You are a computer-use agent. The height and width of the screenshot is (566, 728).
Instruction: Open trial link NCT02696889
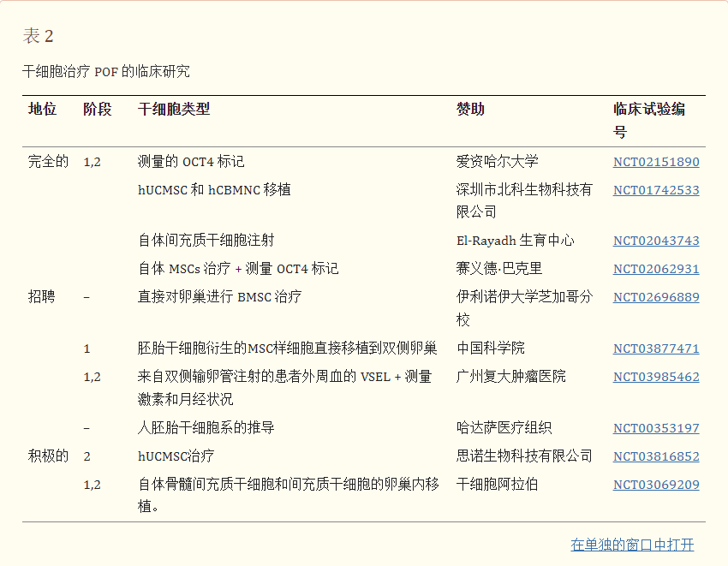pos(656,297)
